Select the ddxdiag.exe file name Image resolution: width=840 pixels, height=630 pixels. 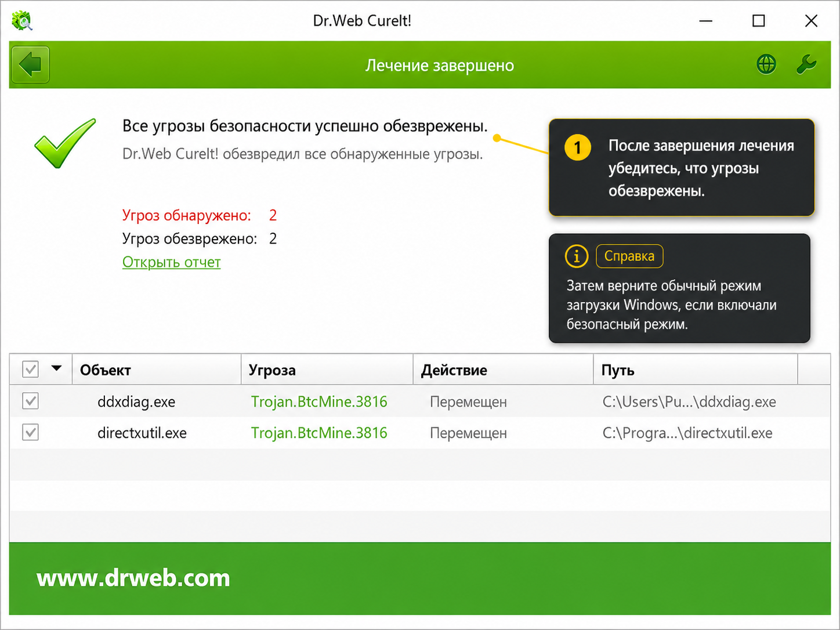pos(136,402)
